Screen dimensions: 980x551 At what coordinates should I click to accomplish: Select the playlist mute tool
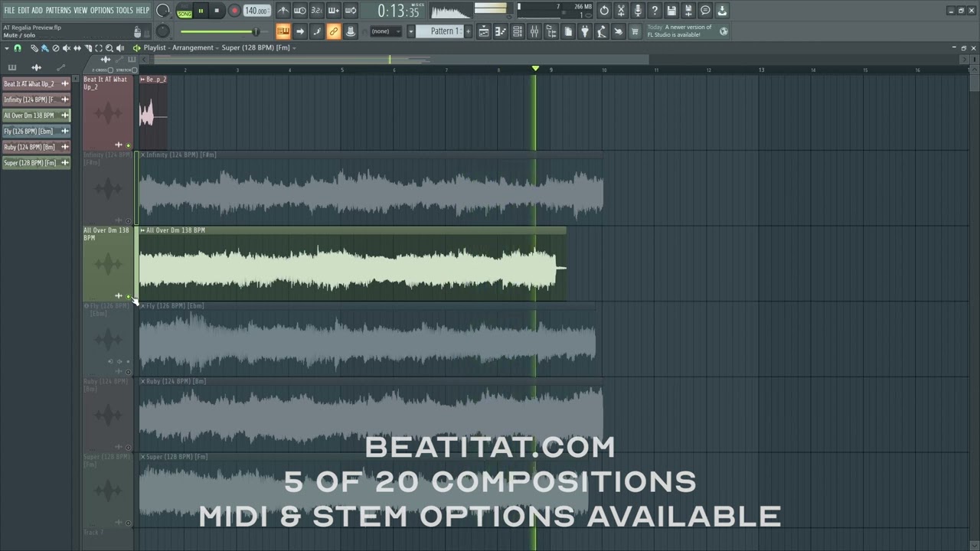tap(66, 48)
